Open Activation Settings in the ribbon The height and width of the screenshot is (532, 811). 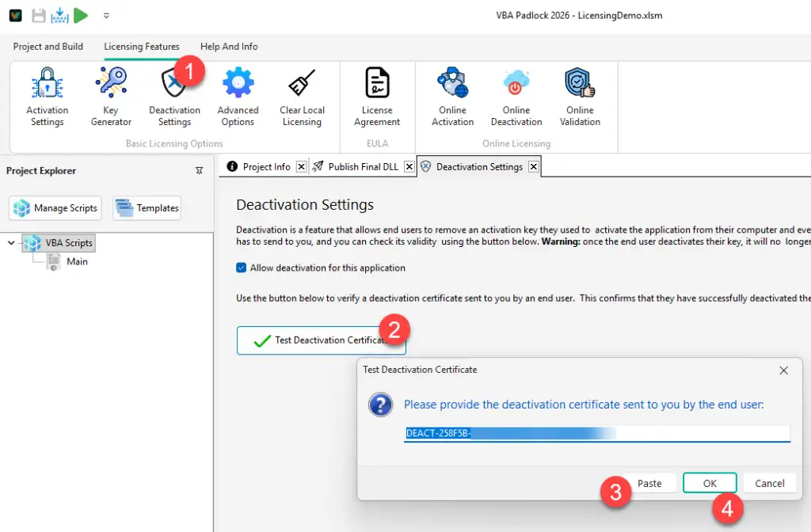pos(47,95)
